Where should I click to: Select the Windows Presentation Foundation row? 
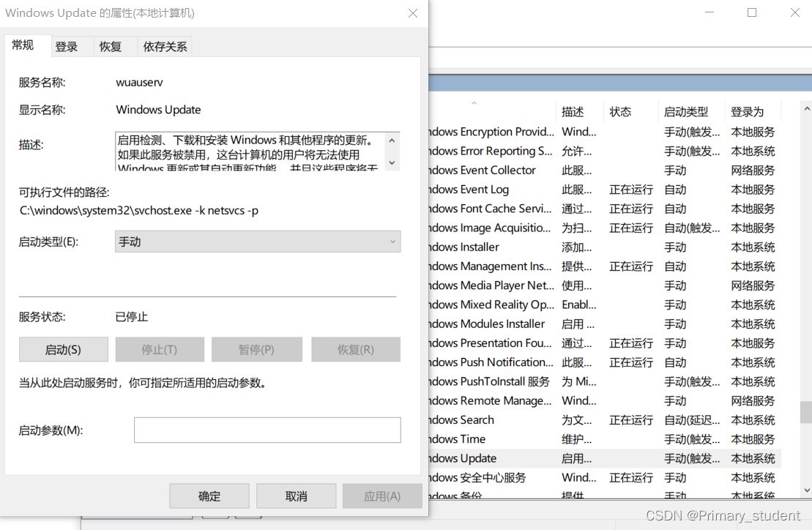pos(604,343)
